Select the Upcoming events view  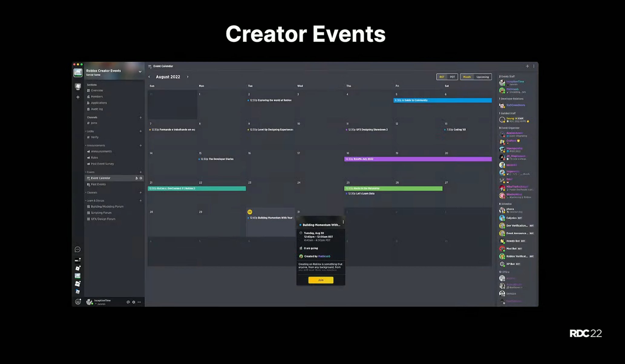click(x=483, y=77)
